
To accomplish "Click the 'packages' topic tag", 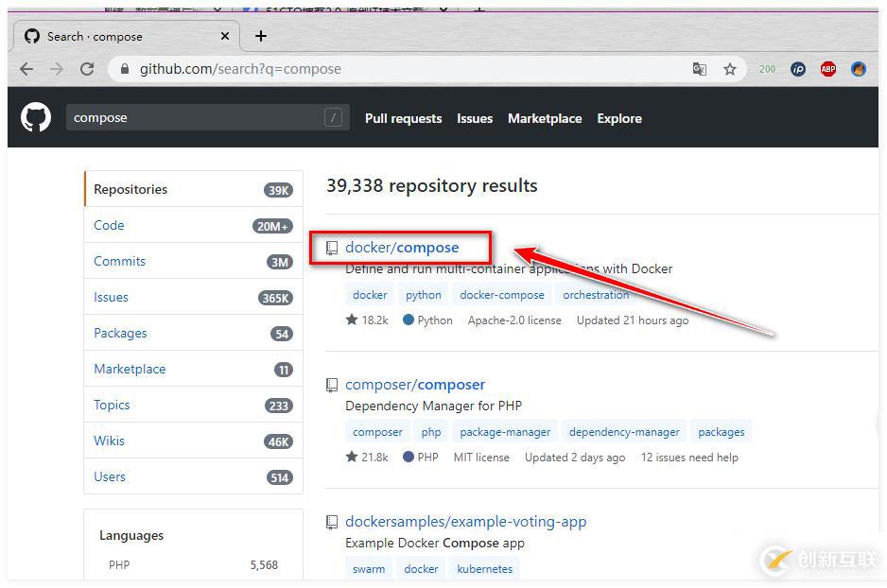I will point(722,432).
